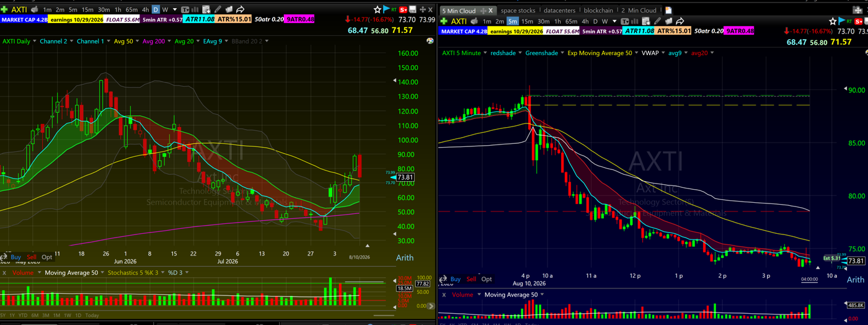Select the pencil drawing tool in right chart

coord(657,21)
